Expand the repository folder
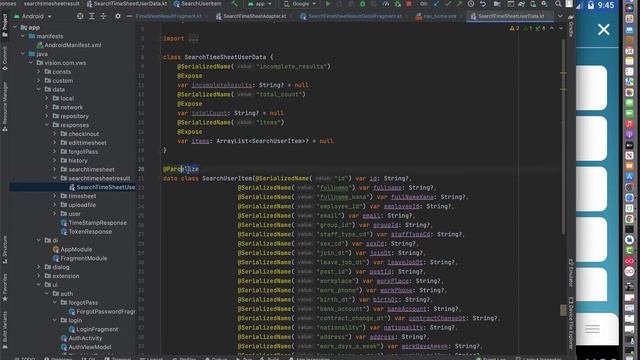The height and width of the screenshot is (360, 640). click(47, 116)
